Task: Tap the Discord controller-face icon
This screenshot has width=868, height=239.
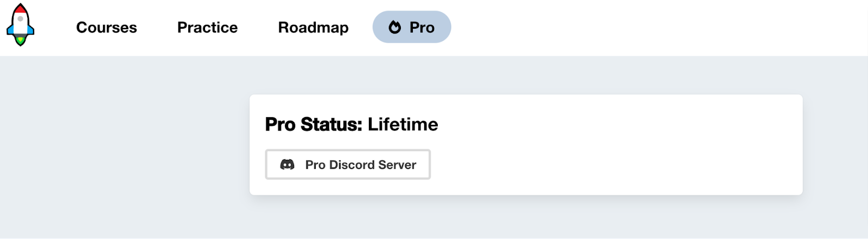Action: tap(287, 164)
